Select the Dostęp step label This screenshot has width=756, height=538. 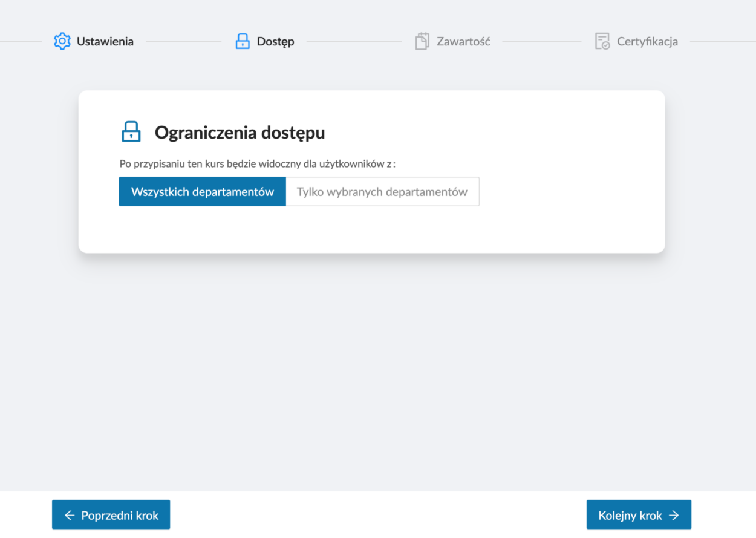(276, 41)
